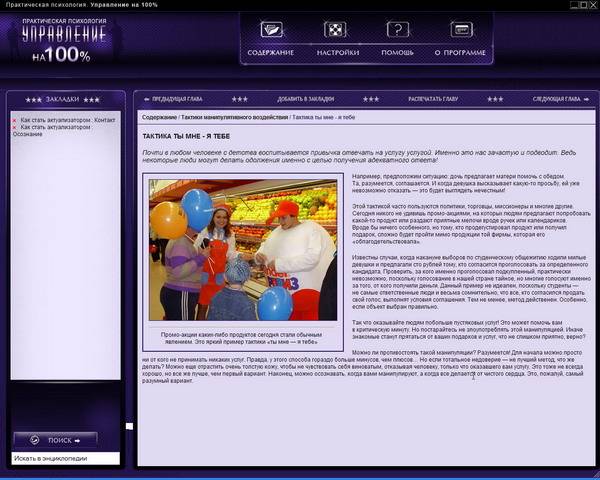This screenshot has width=600, height=480.
Task: Open bookmark 'Как стать актуализатором : Осознание'
Action: pyautogui.click(x=58, y=128)
